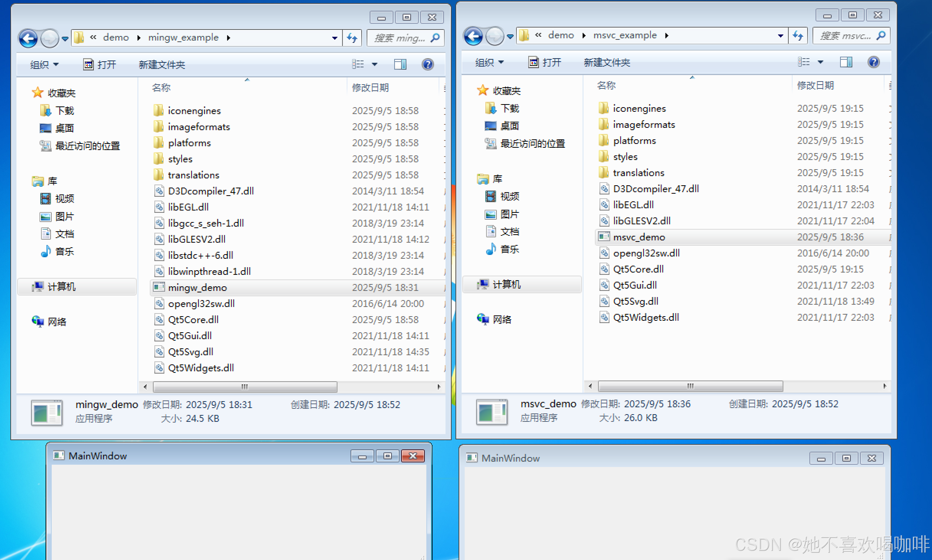The width and height of the screenshot is (932, 560).
Task: Click the 打开 button in the mingw_example window
Action: pos(100,64)
